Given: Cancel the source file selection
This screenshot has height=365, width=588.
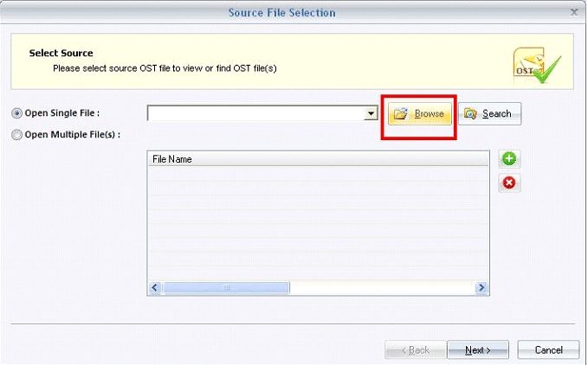Looking at the screenshot, I should (548, 350).
